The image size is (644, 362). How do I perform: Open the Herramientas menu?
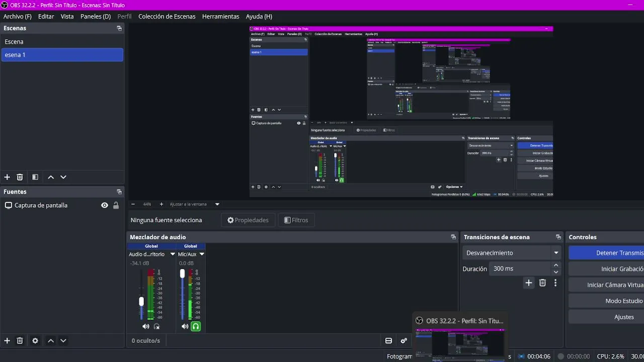coord(221,16)
